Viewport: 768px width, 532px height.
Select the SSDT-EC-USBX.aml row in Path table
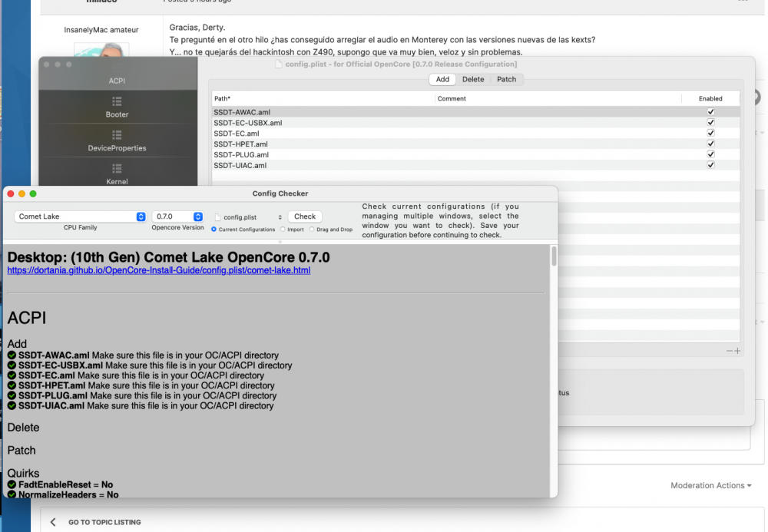tap(475, 122)
